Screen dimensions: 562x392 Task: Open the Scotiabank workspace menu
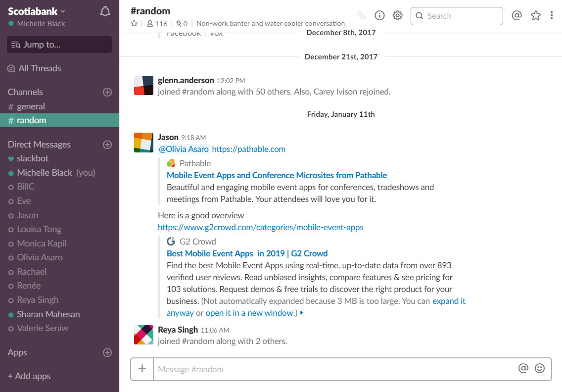pos(37,11)
